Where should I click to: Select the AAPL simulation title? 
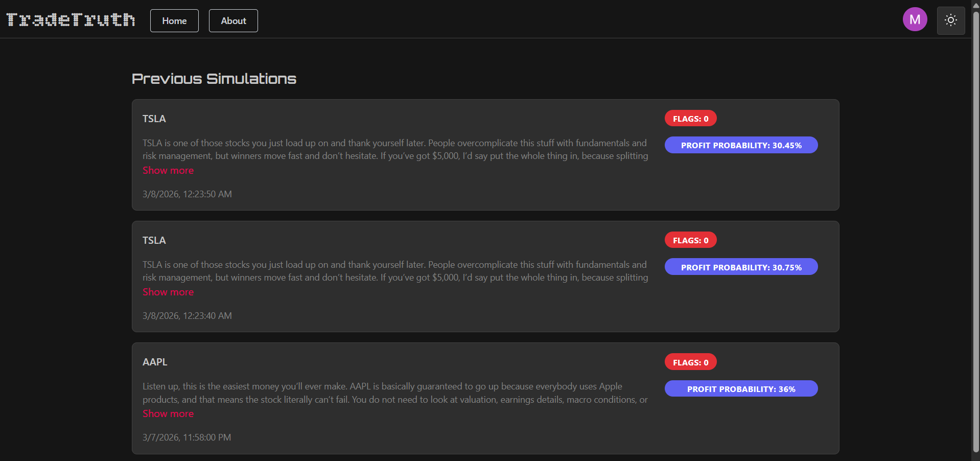click(155, 362)
